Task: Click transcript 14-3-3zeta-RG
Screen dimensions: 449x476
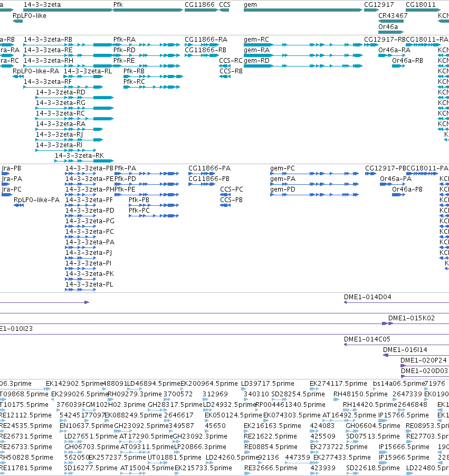Action: pyautogui.click(x=61, y=103)
